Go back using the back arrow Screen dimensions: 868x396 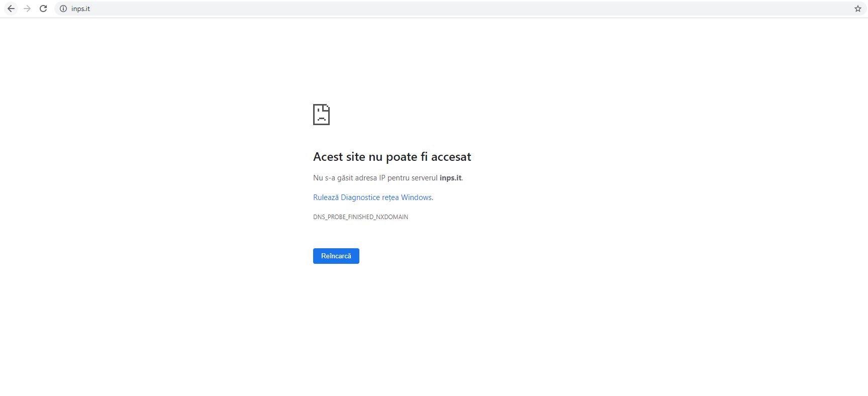11,9
